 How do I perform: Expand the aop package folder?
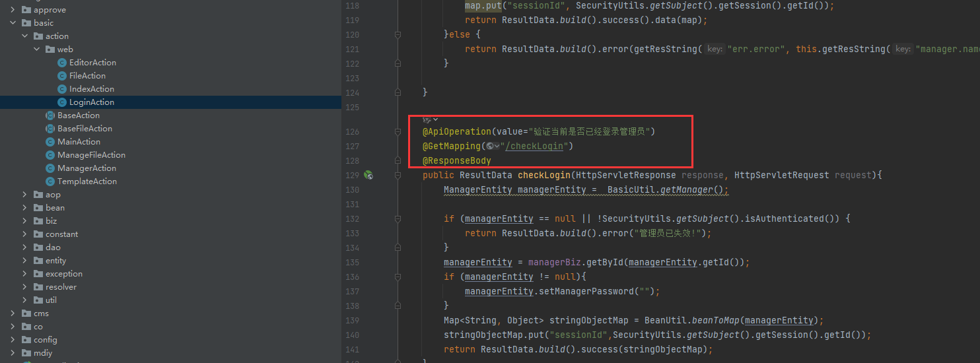click(x=25, y=195)
